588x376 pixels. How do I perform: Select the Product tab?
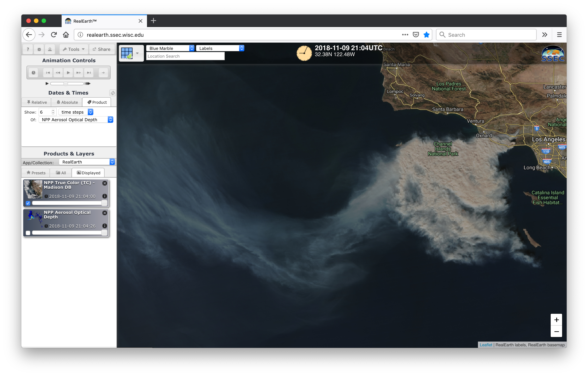pos(97,102)
